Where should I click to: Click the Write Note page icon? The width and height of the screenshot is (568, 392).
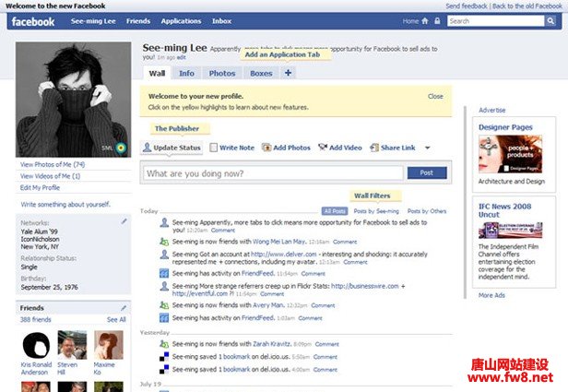(214, 148)
